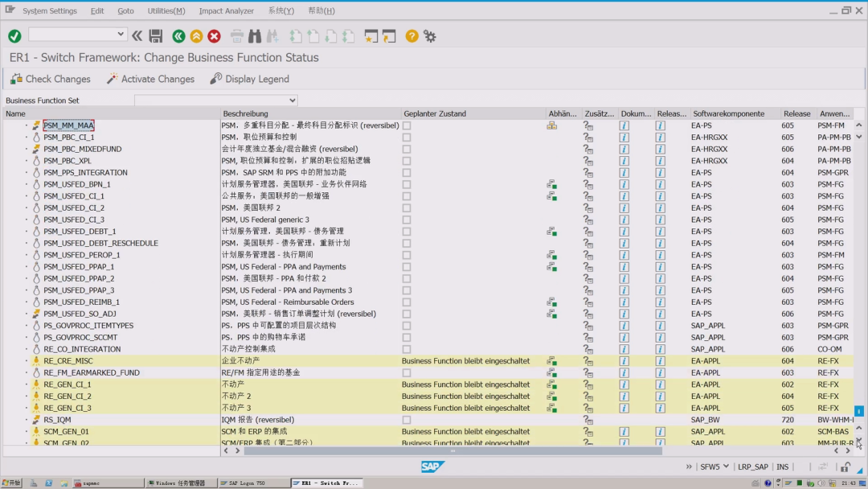Screen dimensions: 868x489
Task: Click additional info icon for RS_IQM
Action: tap(588, 420)
